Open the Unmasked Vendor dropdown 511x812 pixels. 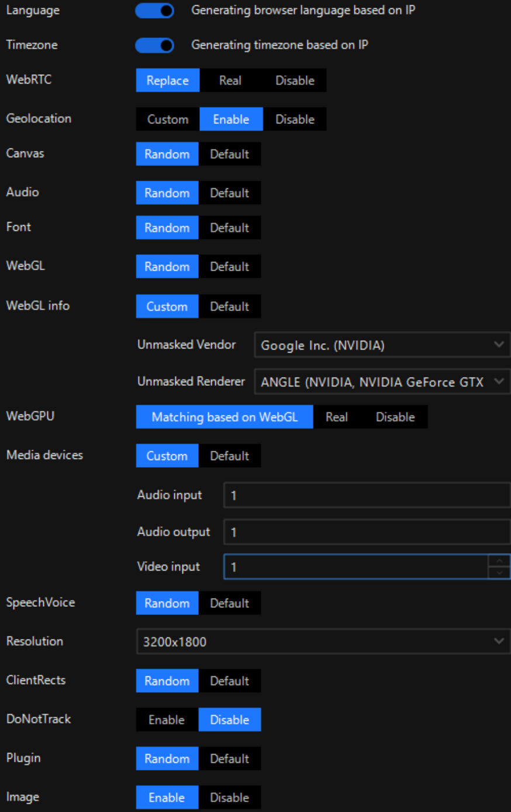[x=382, y=345]
